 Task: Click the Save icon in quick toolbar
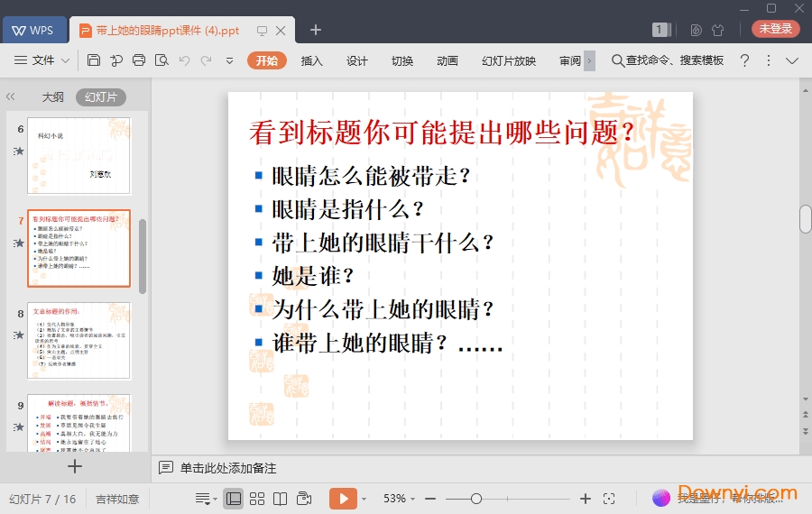pyautogui.click(x=94, y=60)
